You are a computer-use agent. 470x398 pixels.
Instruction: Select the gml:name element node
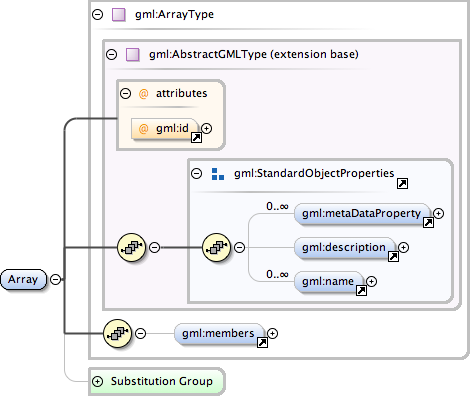click(x=328, y=282)
